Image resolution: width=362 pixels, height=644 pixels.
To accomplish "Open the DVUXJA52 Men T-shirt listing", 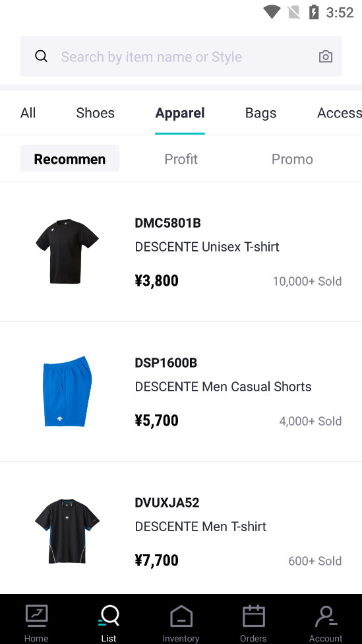I will click(x=181, y=531).
